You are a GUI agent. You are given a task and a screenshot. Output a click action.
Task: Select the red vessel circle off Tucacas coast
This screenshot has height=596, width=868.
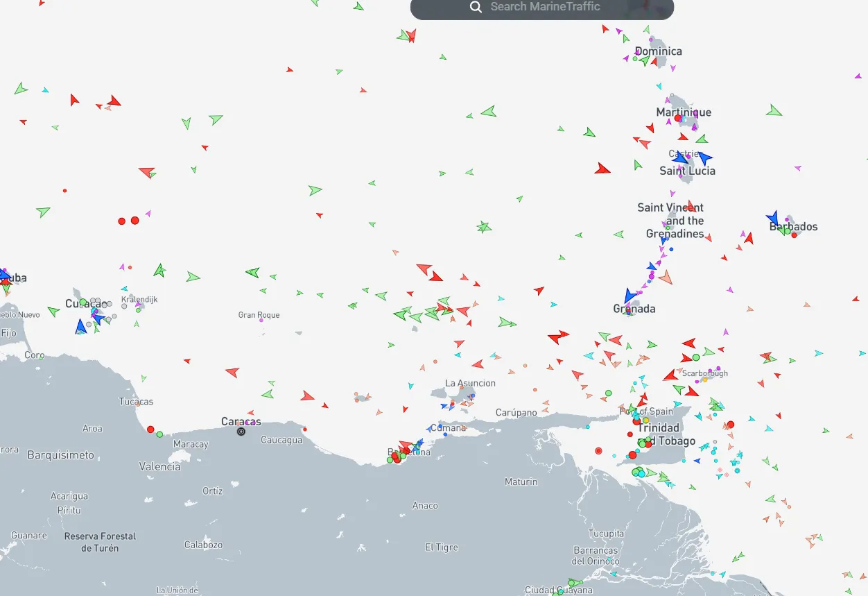pyautogui.click(x=150, y=429)
